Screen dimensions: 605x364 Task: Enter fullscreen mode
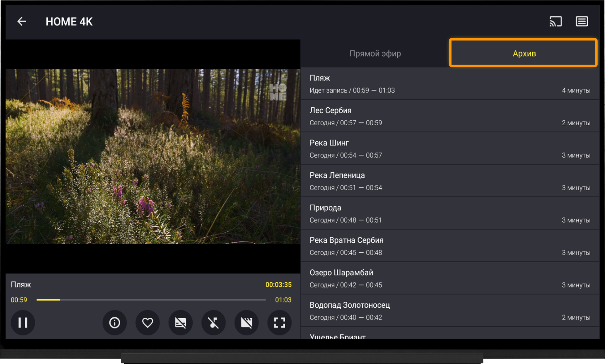pos(279,323)
